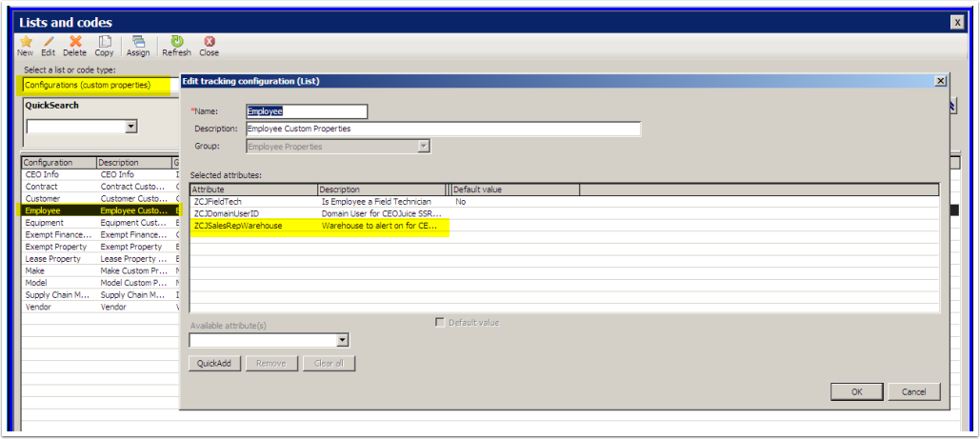
Task: Select the Make configuration row
Action: [x=101, y=270]
